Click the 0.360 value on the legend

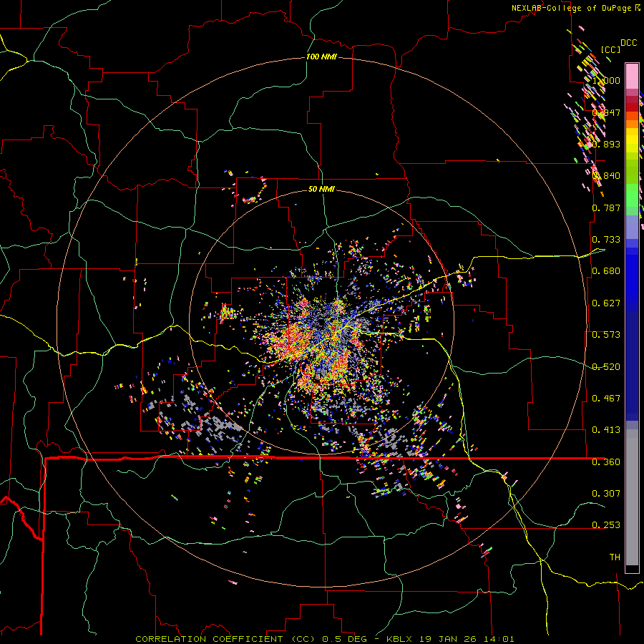pyautogui.click(x=606, y=462)
